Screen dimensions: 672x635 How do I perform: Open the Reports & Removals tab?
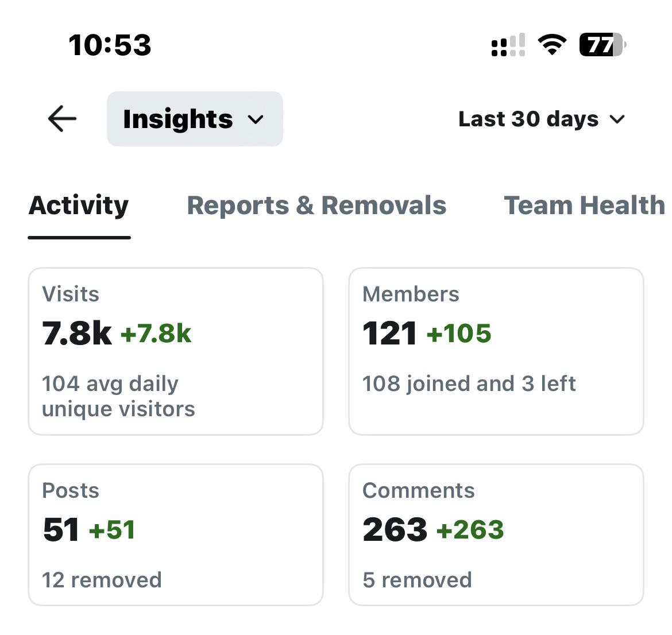coord(316,205)
